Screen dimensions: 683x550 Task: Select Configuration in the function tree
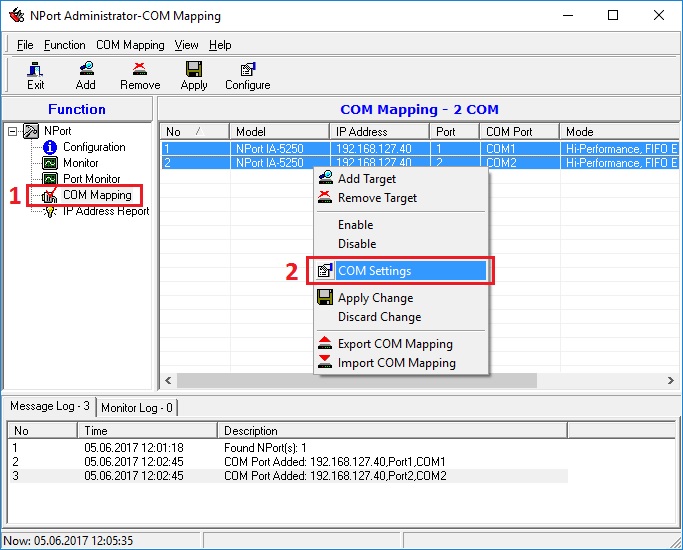pyautogui.click(x=94, y=147)
